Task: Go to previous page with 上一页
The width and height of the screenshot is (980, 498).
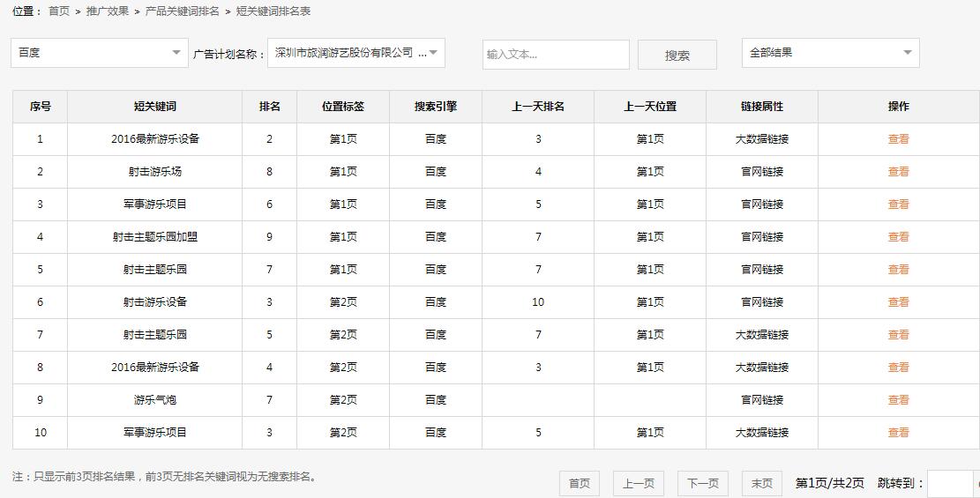Action: coord(638,483)
